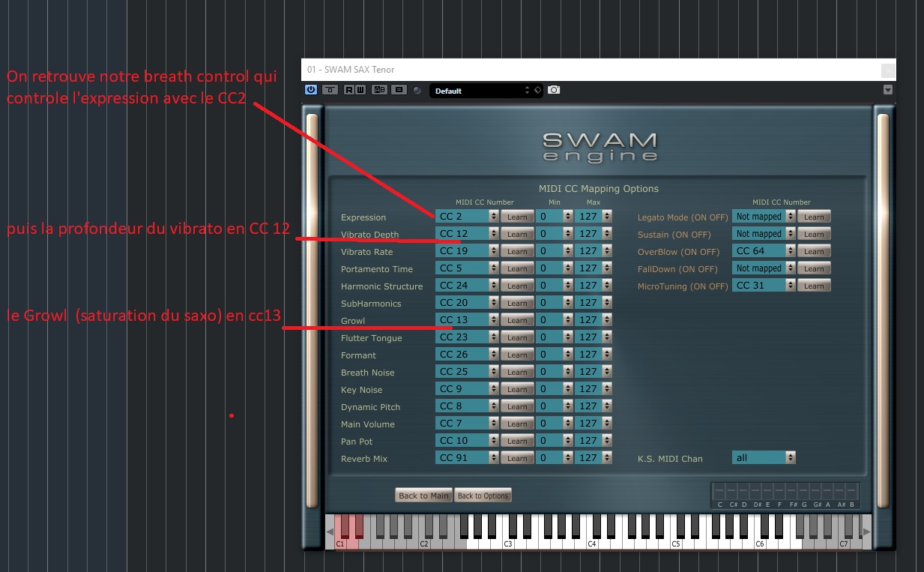Click 01 - SWAM SAX Tenor title
Screen dimensions: 924x572
tap(351, 70)
